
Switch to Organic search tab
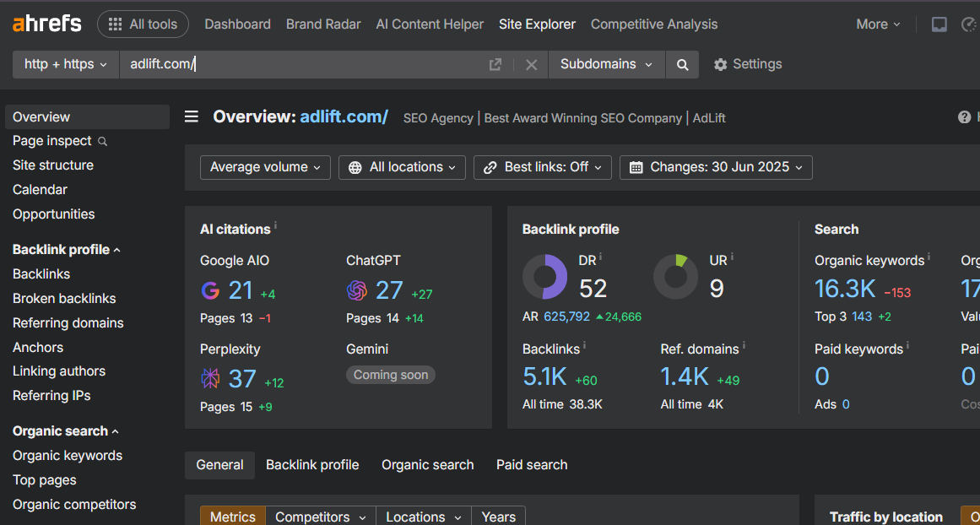tap(427, 465)
